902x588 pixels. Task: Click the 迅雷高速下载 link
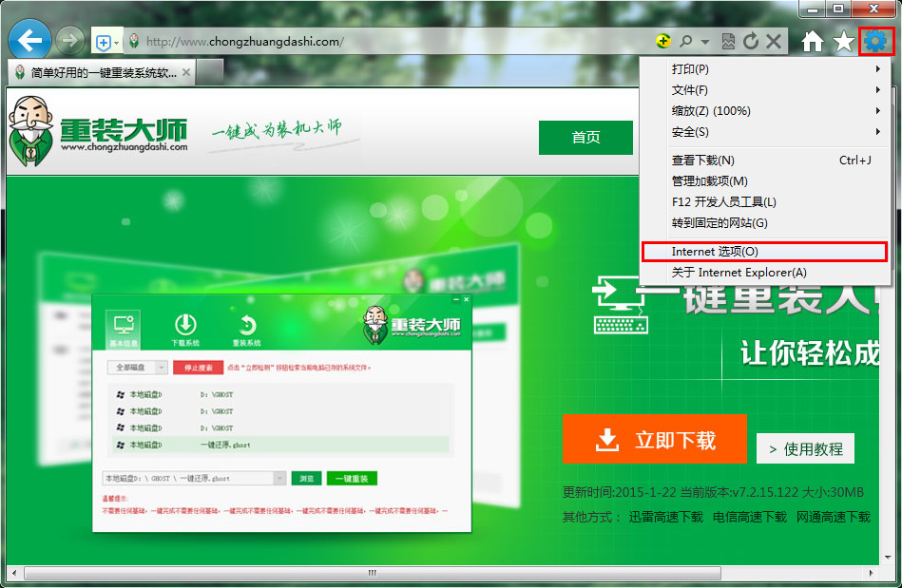point(665,517)
